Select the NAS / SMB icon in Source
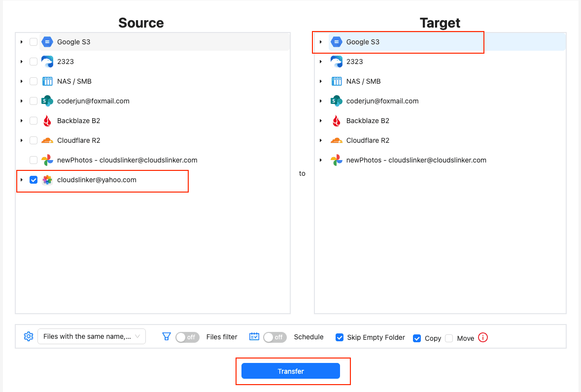The height and width of the screenshot is (392, 581). point(47,81)
